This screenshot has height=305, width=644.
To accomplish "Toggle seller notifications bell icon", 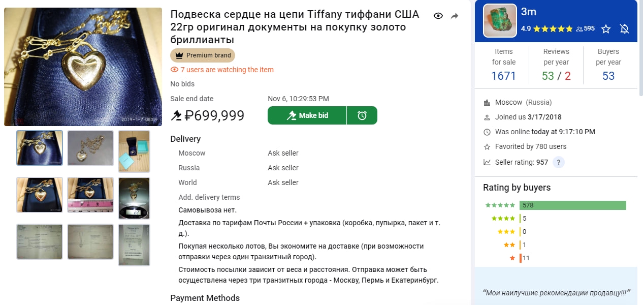I will tap(625, 29).
